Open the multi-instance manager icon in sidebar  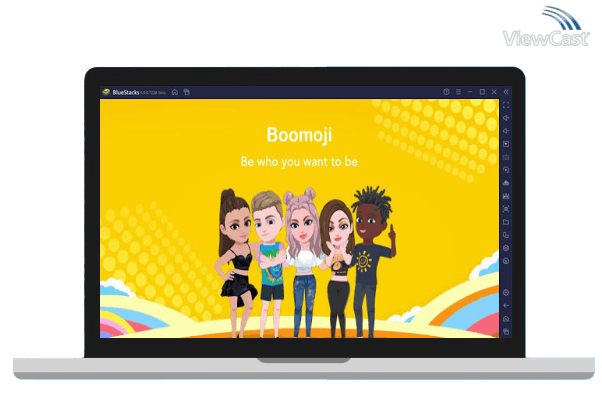tap(506, 235)
